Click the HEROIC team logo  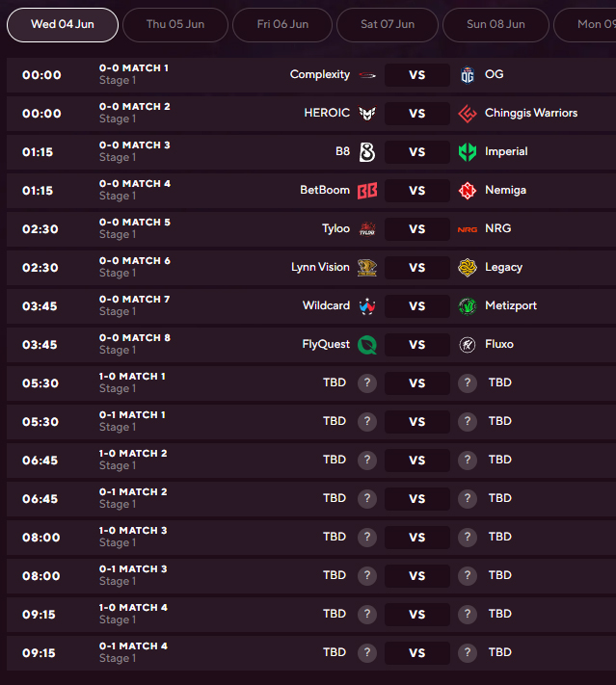(367, 114)
